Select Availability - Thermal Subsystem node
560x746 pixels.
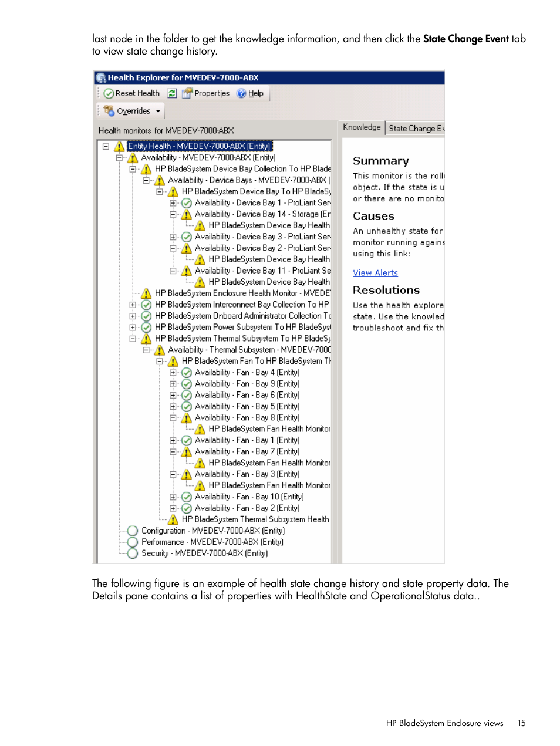point(249,350)
